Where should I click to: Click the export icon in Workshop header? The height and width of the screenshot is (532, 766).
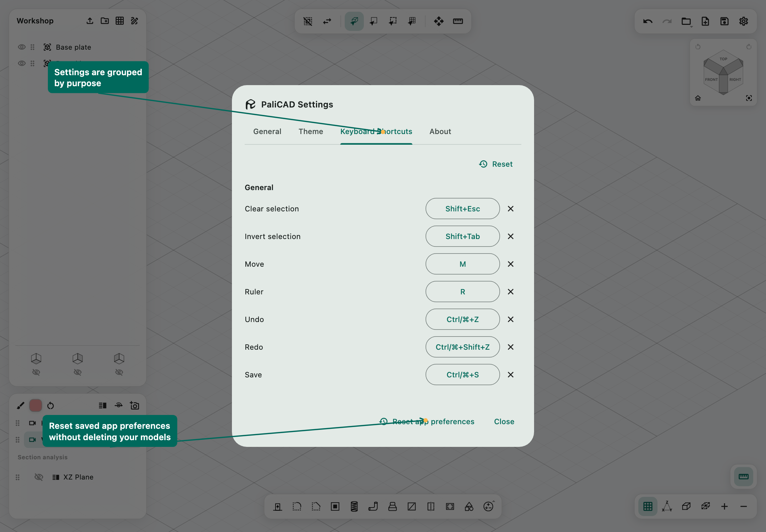(x=90, y=21)
